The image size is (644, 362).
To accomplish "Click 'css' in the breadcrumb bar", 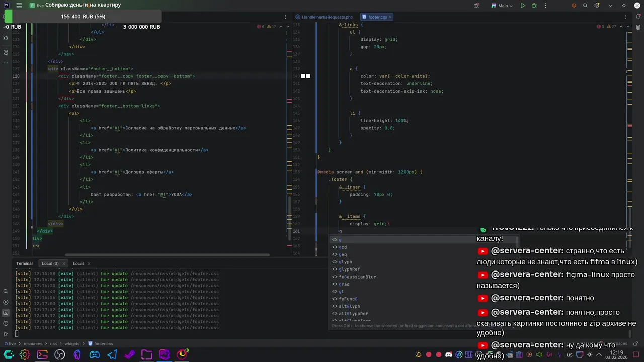I will tap(53, 344).
